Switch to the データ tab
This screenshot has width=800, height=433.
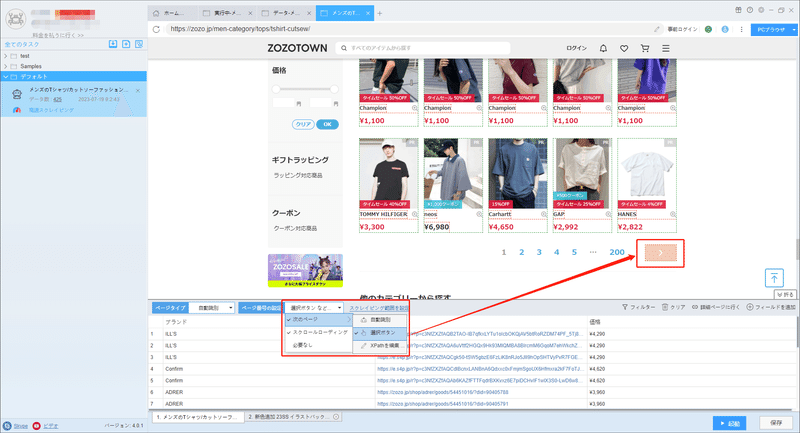coord(286,13)
